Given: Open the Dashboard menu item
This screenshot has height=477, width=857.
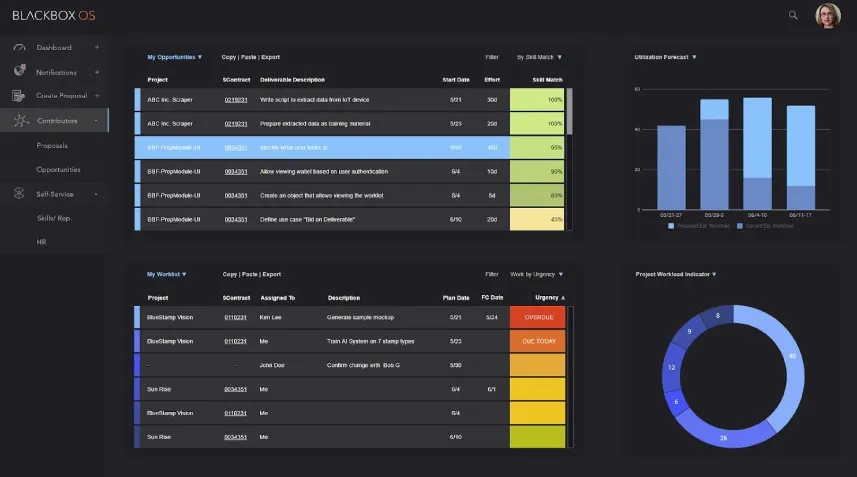Looking at the screenshot, I should [54, 48].
